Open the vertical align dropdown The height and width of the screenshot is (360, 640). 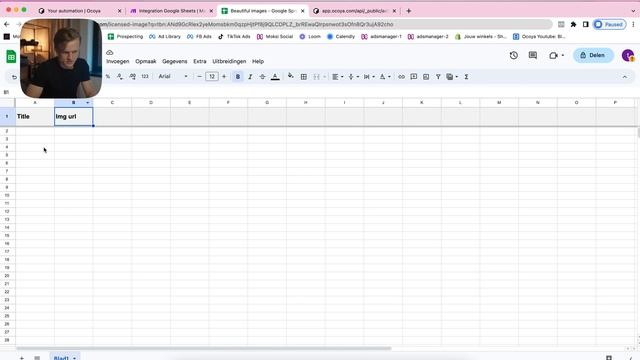point(353,77)
